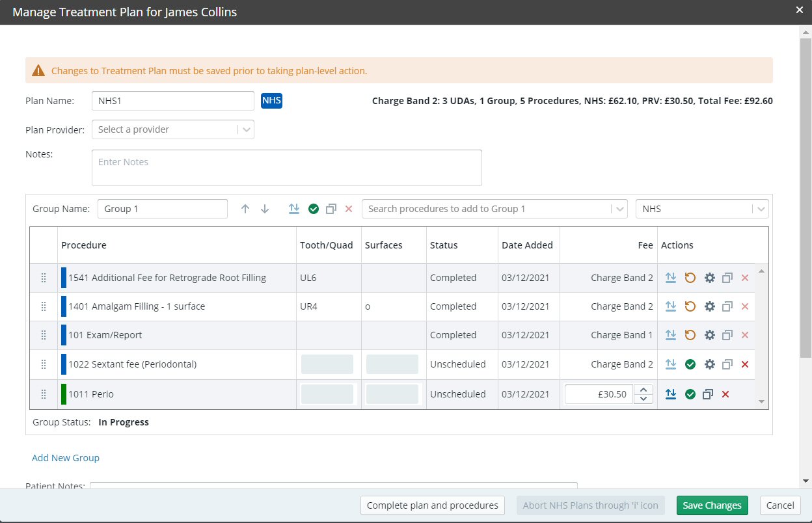Click the Cancel button
Viewport: 812px width, 523px height.
click(x=780, y=505)
